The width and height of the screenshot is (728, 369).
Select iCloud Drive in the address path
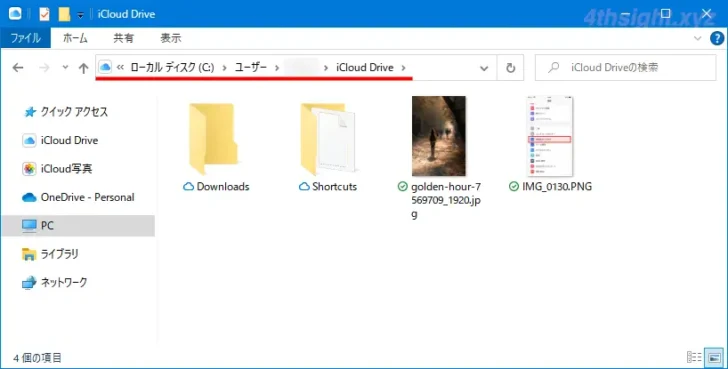tap(365, 67)
